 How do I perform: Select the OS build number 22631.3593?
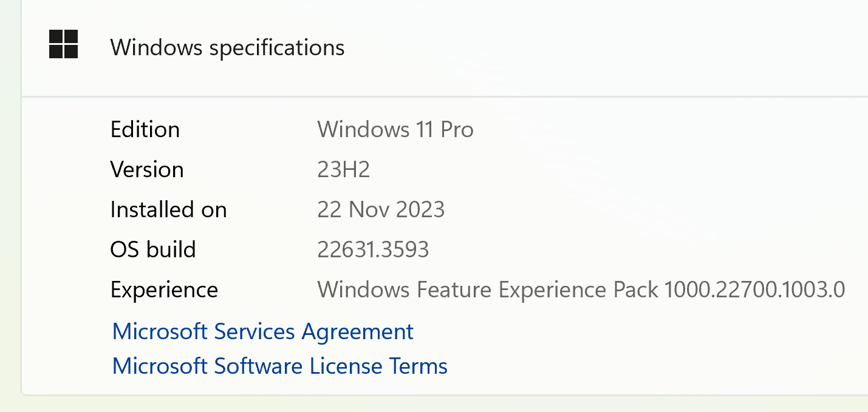point(373,249)
